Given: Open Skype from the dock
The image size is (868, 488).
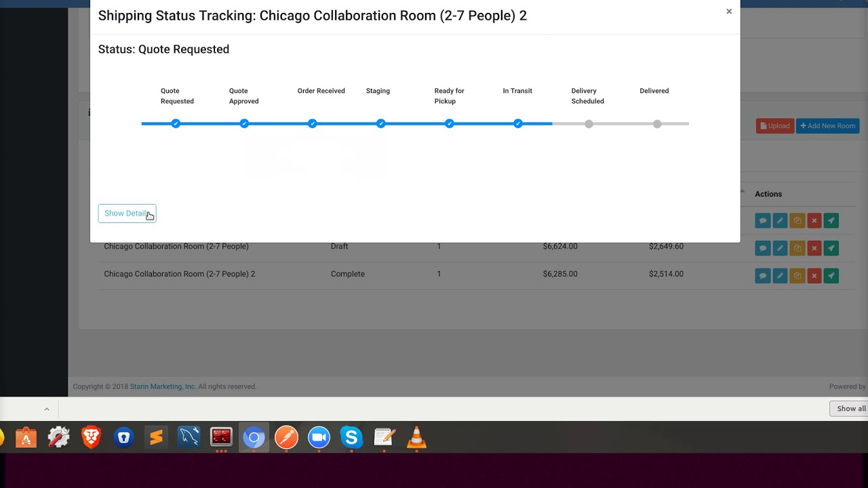Looking at the screenshot, I should tap(351, 438).
